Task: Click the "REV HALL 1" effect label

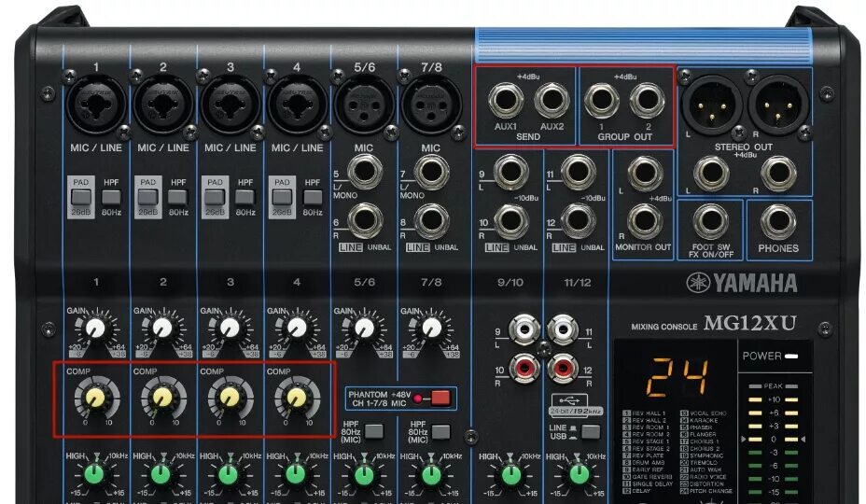Action: click(x=649, y=413)
